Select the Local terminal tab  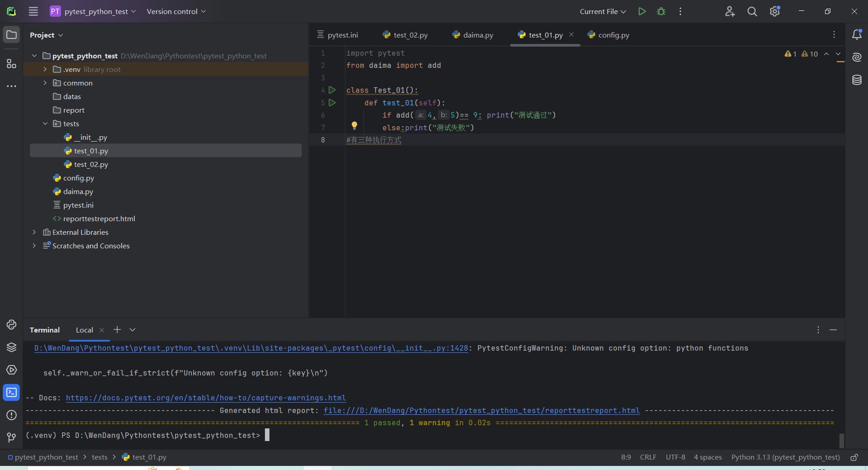(85, 330)
